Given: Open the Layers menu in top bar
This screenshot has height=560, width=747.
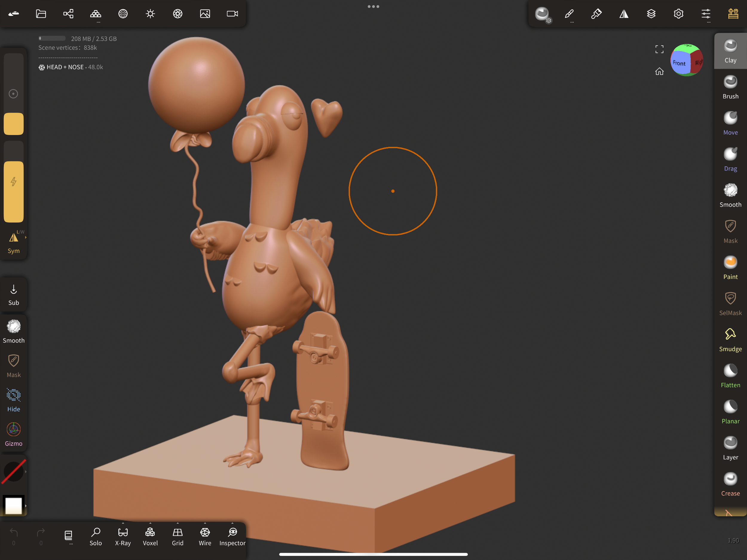Looking at the screenshot, I should pos(651,14).
